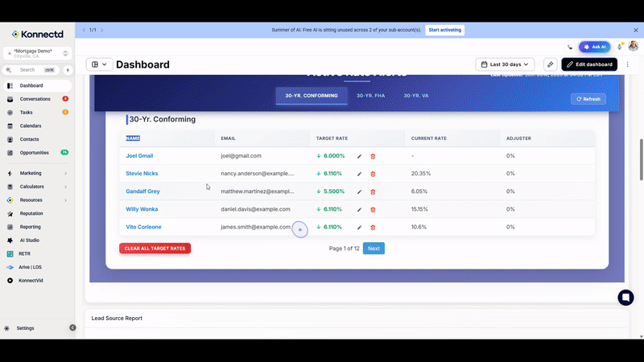
Task: Open Stevie Nicks contact link
Action: (142, 174)
